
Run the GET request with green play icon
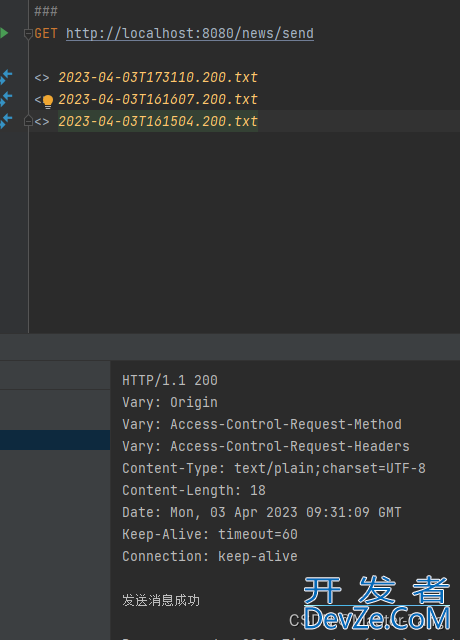pyautogui.click(x=4, y=33)
